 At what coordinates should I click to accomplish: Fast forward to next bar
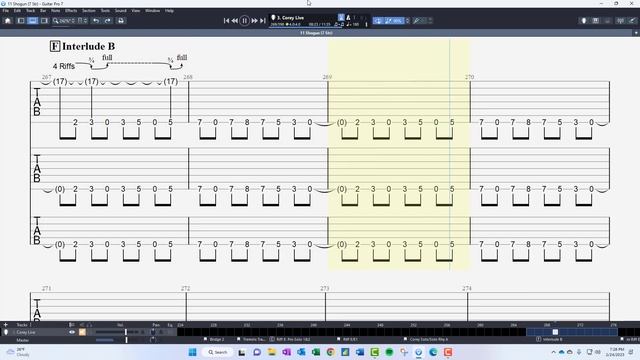[x=254, y=20]
